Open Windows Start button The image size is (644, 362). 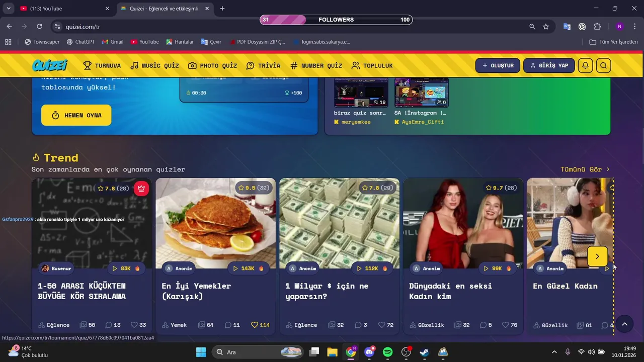[x=201, y=352]
